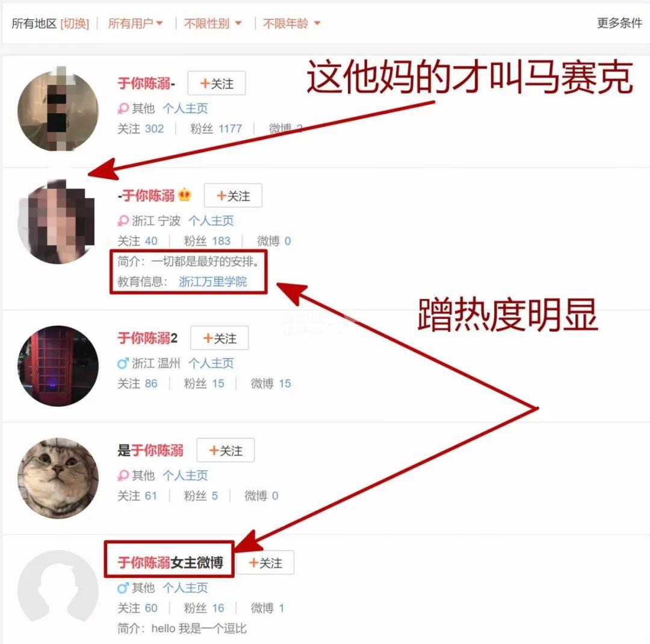
Task: Click the crown badge next to -于你陈溺
Action: [x=185, y=195]
